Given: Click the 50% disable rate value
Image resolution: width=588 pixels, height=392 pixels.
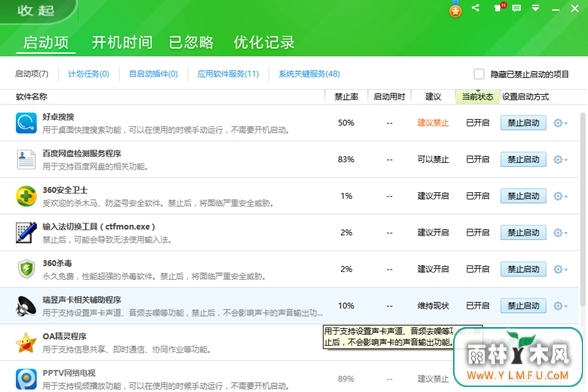Looking at the screenshot, I should [x=346, y=123].
